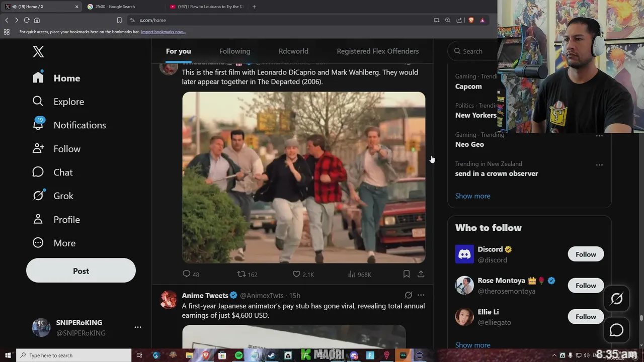Bookmark this page in browser toolbar
The height and width of the screenshot is (362, 644).
119,20
